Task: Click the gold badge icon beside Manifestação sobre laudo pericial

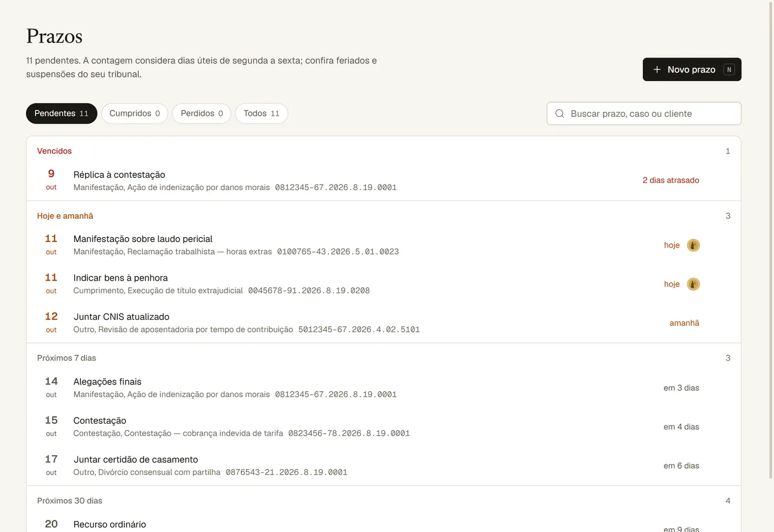Action: tap(693, 245)
